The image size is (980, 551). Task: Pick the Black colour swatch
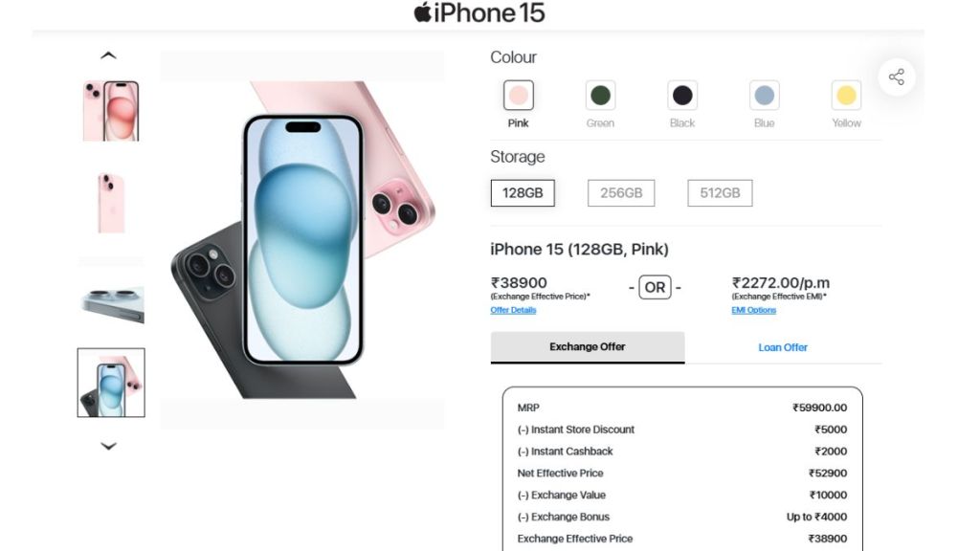[x=681, y=95]
